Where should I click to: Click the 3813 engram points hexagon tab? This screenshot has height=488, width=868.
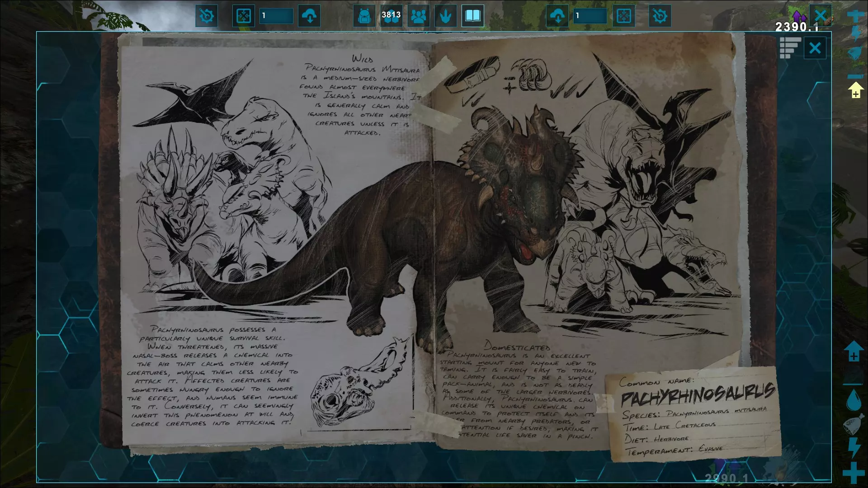coord(391,16)
